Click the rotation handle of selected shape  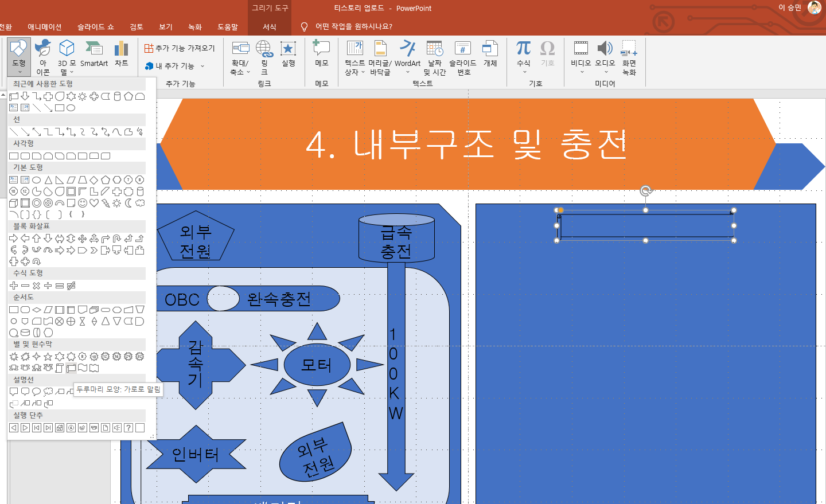pos(646,191)
